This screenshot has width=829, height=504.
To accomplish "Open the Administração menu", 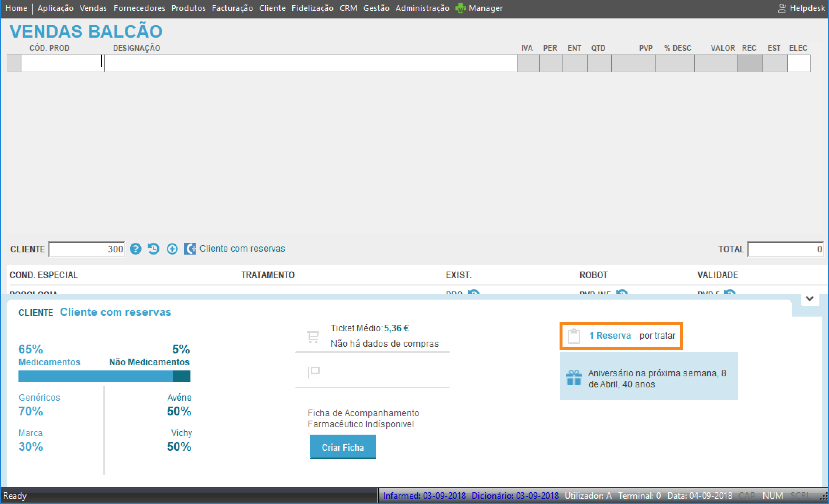I will click(422, 8).
